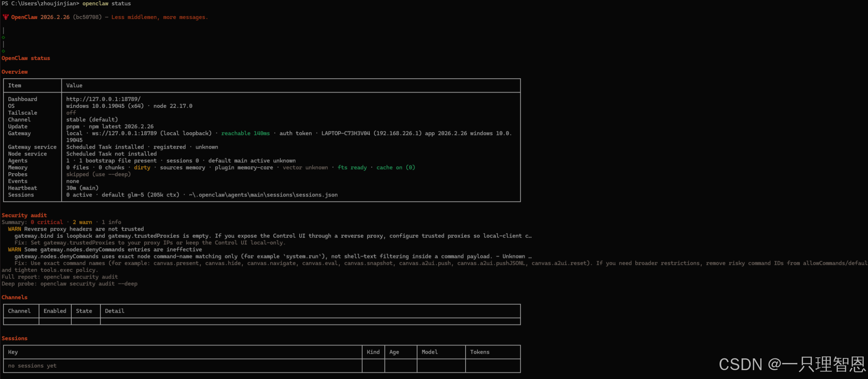868x379 pixels.
Task: Click the 'Key' column header
Action: 13,352
